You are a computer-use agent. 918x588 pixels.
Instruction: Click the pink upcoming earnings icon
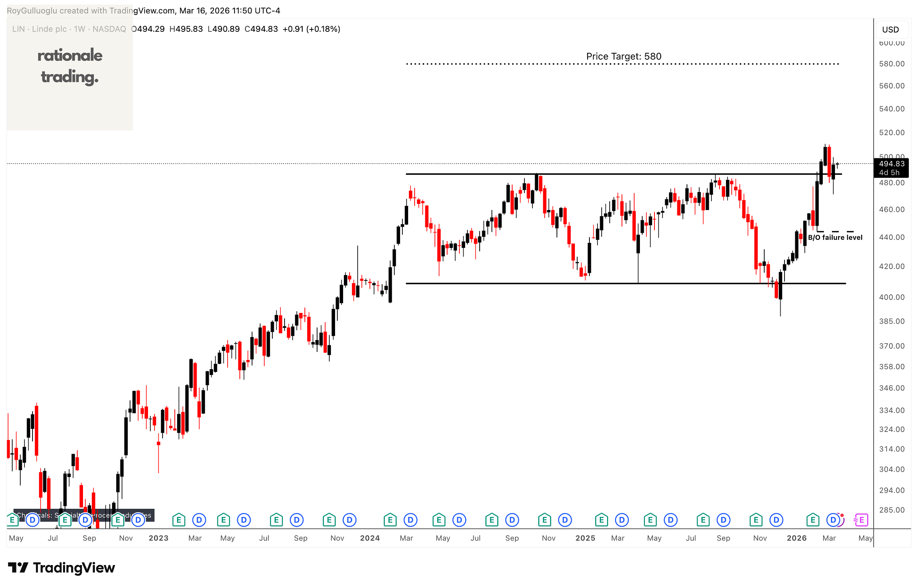coord(861,520)
